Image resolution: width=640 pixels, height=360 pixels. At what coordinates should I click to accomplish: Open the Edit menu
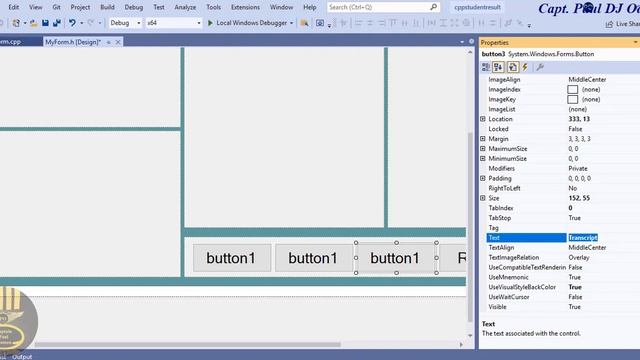point(13,7)
